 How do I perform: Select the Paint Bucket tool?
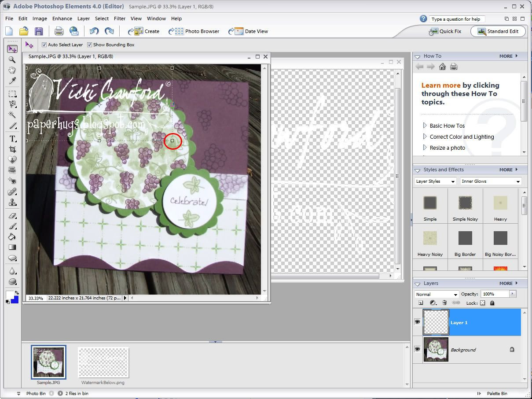[12, 237]
